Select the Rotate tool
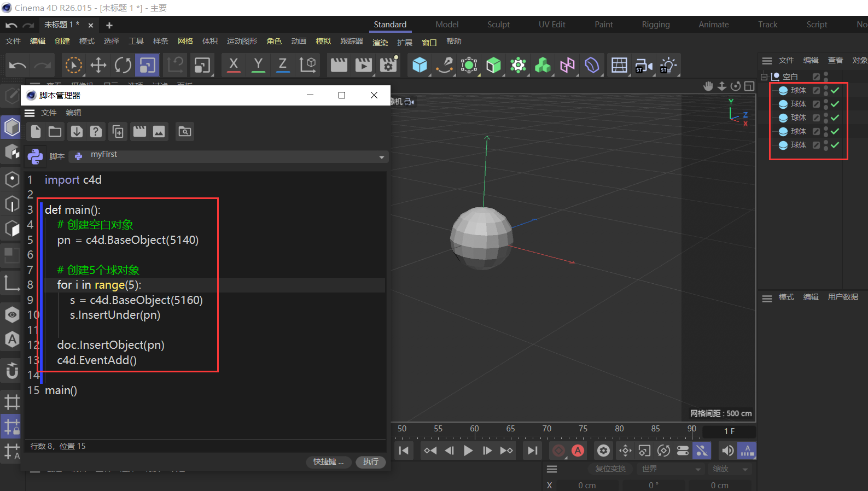 tap(123, 66)
